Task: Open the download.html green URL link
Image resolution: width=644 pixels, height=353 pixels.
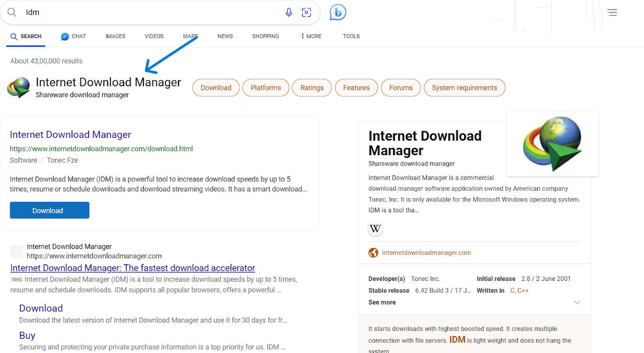Action: pyautogui.click(x=101, y=149)
